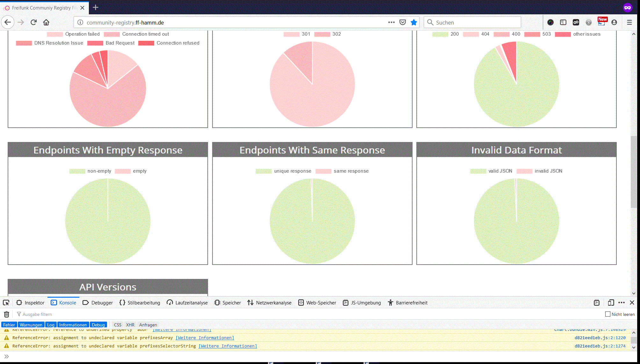Viewport: 640px width, 364px height.
Task: Click the bookmark star icon
Action: click(x=414, y=22)
